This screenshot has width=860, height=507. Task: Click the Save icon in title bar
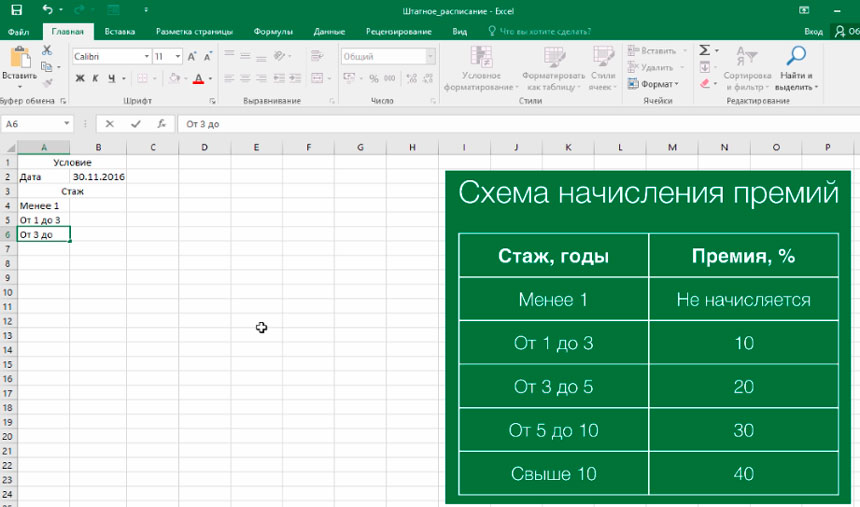[x=16, y=10]
